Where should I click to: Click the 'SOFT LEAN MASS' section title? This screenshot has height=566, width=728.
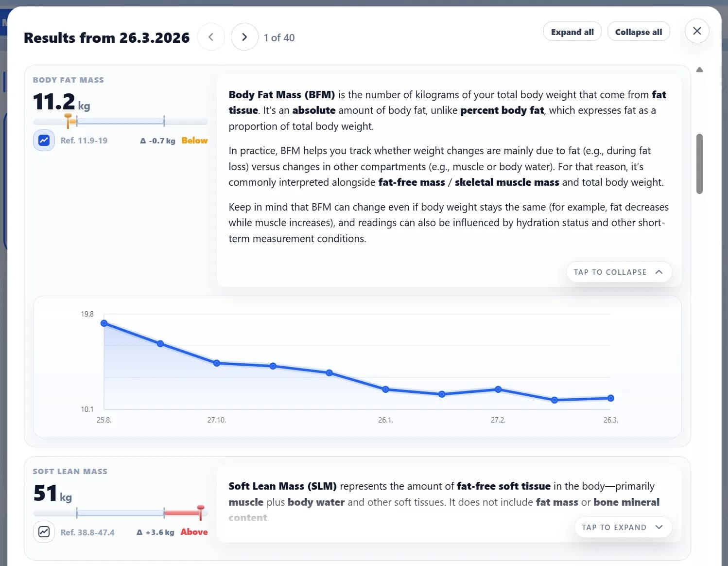tap(70, 471)
